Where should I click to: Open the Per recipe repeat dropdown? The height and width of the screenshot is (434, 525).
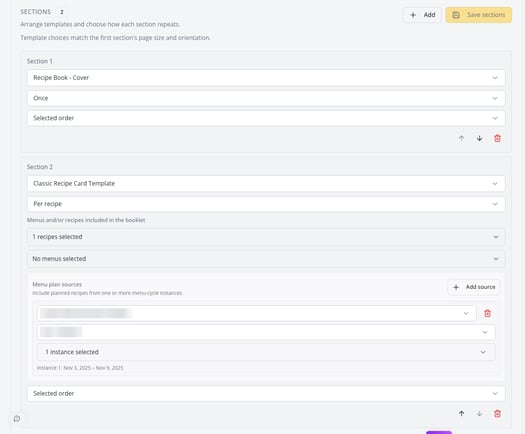(266, 204)
